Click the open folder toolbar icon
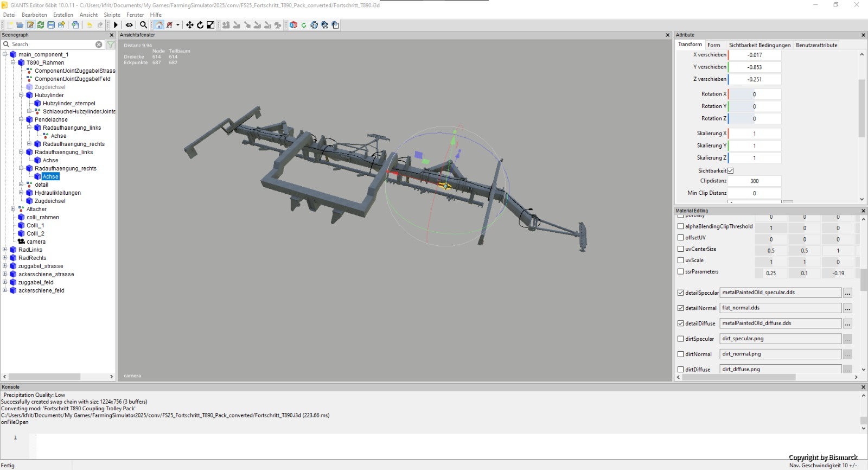The height and width of the screenshot is (470, 868). click(20, 25)
